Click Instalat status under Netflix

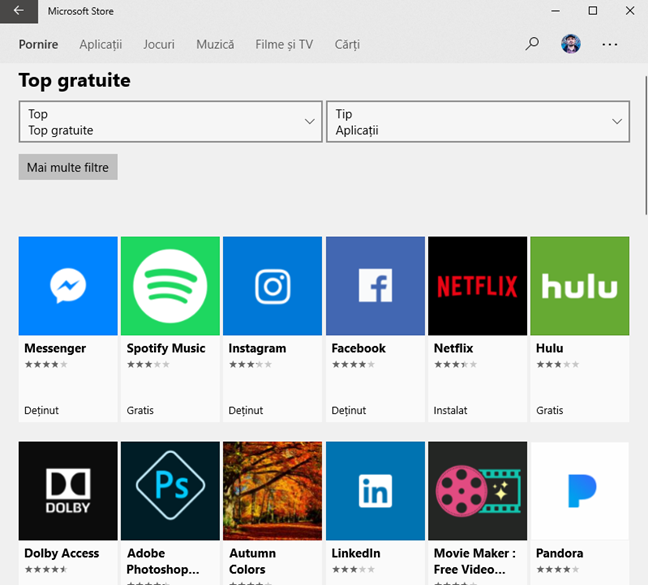(x=450, y=410)
